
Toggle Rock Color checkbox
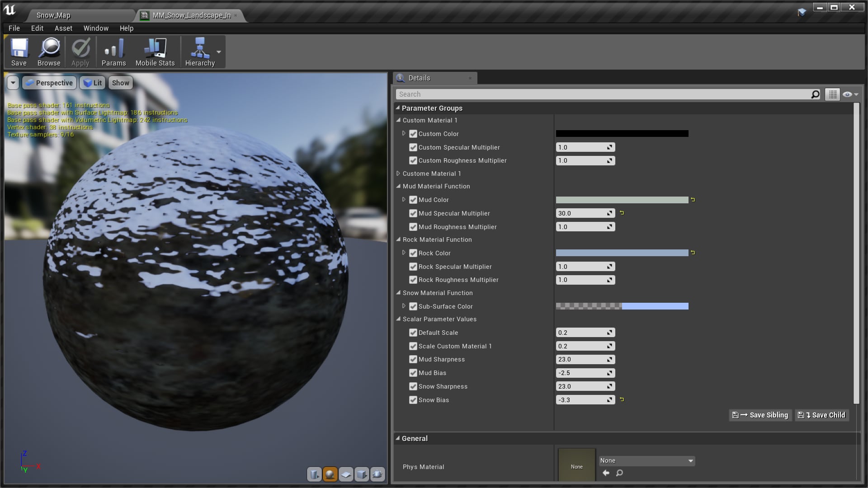click(413, 253)
